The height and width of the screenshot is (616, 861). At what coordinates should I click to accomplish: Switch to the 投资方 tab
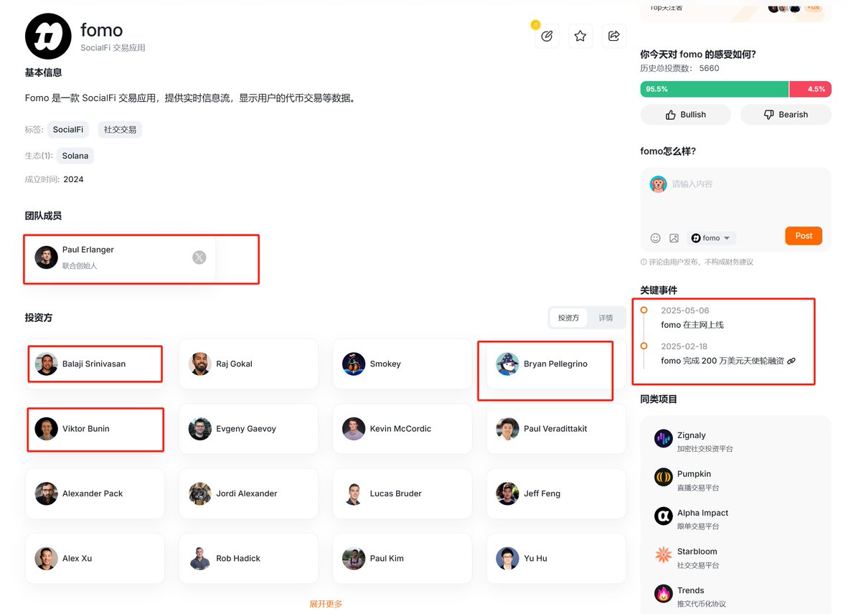coord(568,318)
